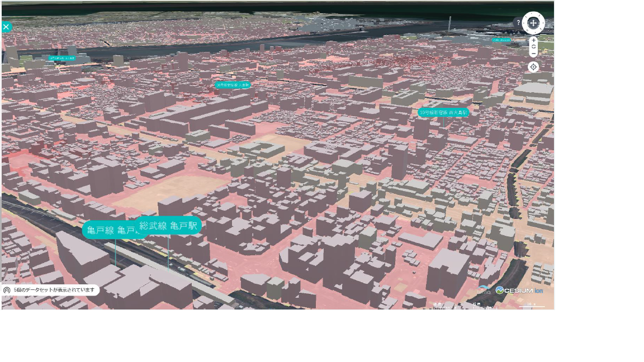
Task: Select the 10号線新宿線 大島駅 label near top center
Action: tap(233, 85)
